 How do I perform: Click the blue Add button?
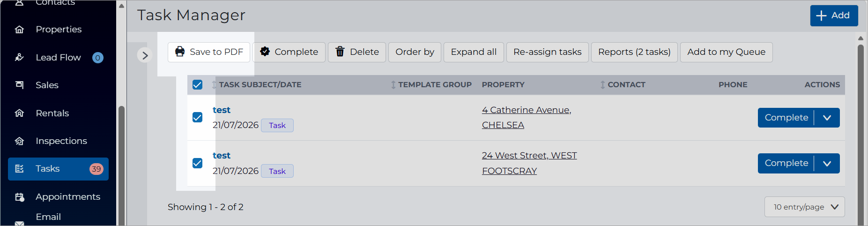point(834,15)
